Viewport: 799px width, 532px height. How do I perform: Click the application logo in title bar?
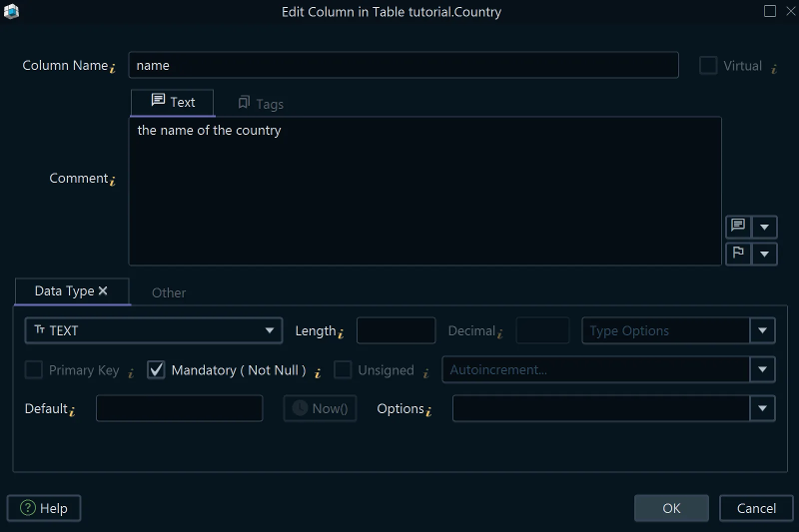click(11, 11)
